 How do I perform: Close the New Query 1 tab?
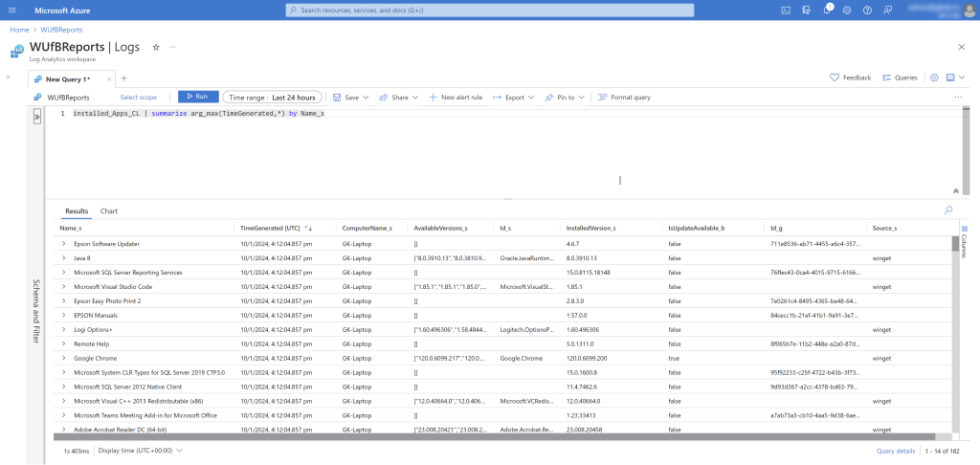[109, 79]
